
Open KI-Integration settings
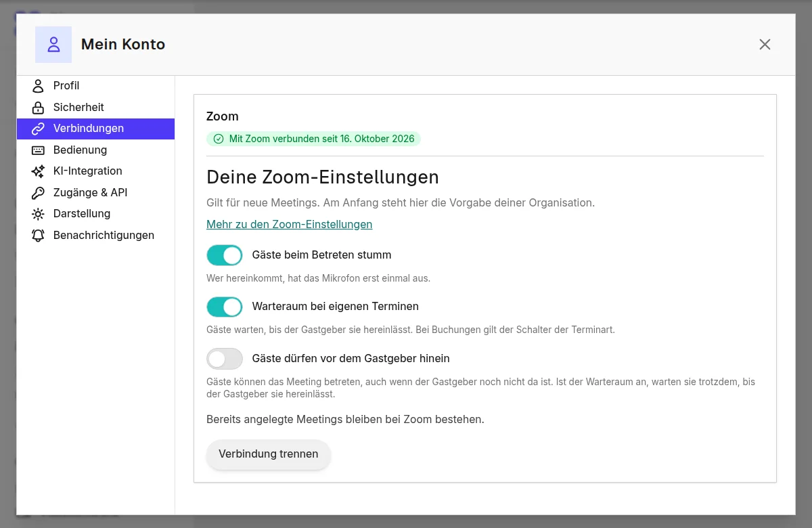[x=95, y=171]
